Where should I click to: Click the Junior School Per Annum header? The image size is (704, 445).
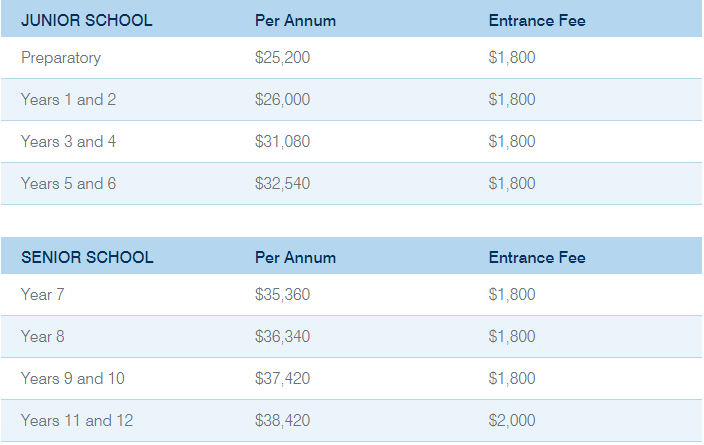[x=295, y=20]
